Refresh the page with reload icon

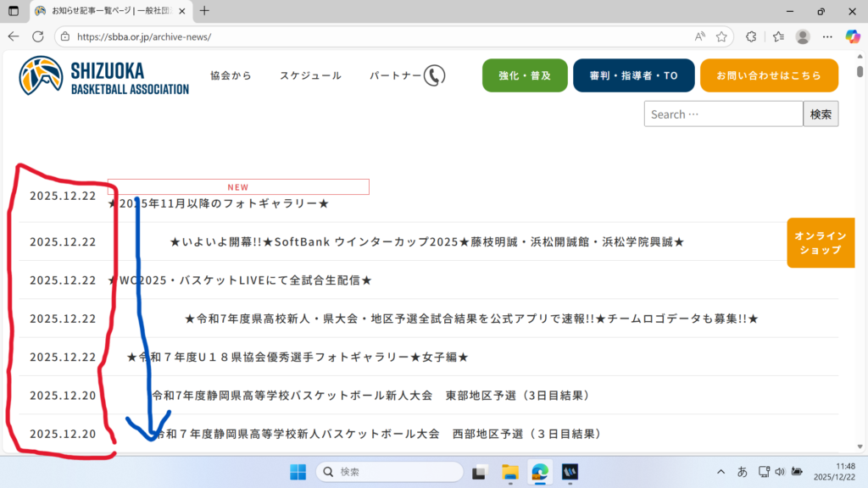38,36
